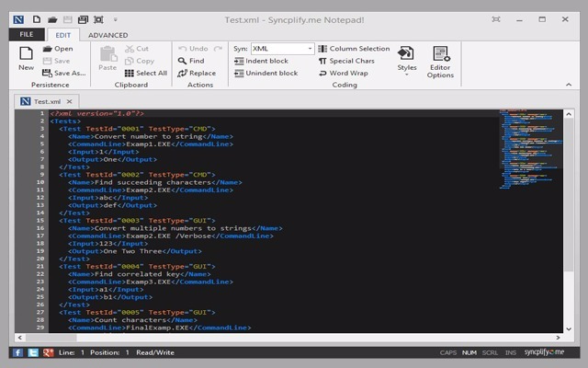Switch to the ADVANCED ribbon tab

[108, 35]
